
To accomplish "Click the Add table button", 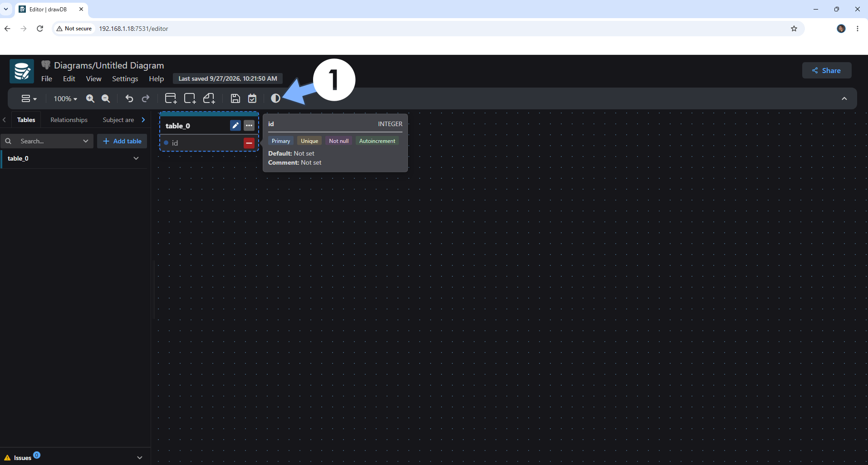I will pyautogui.click(x=122, y=141).
